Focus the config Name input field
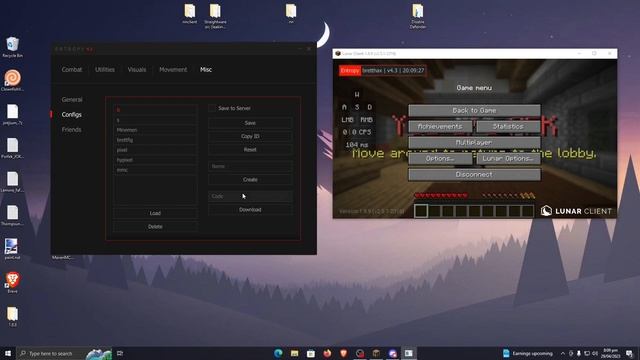The height and width of the screenshot is (360, 640). pyautogui.click(x=250, y=166)
